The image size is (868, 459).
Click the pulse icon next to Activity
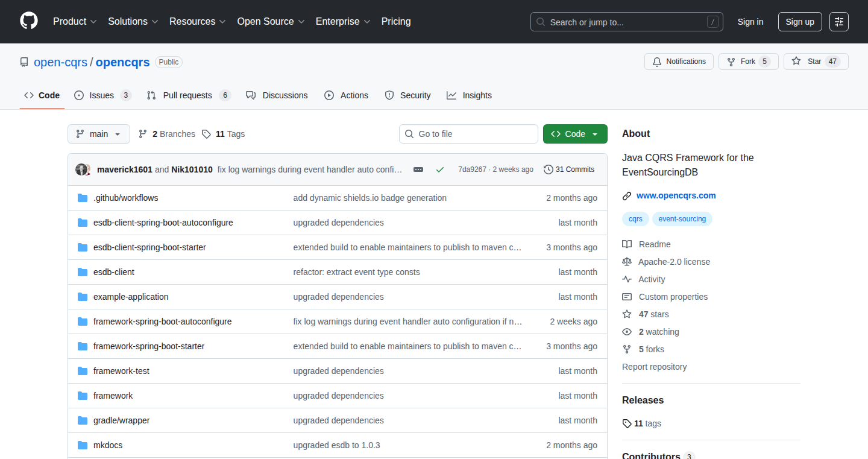tap(627, 279)
